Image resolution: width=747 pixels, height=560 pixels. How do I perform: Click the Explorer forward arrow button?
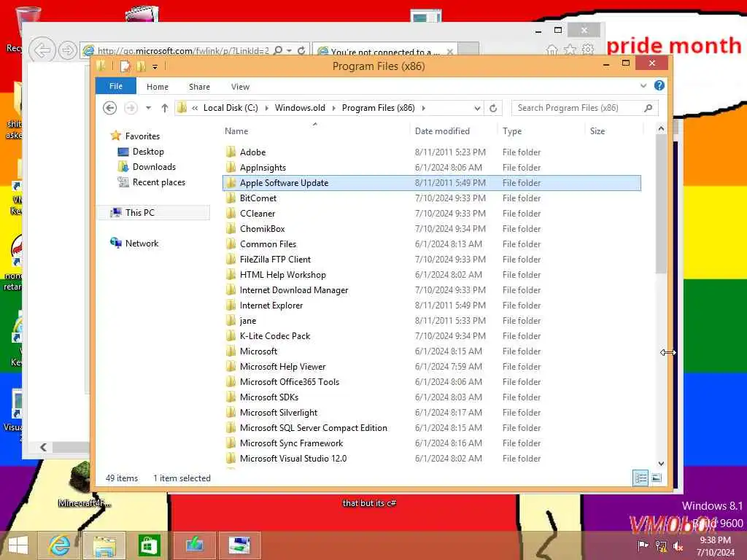pyautogui.click(x=131, y=108)
